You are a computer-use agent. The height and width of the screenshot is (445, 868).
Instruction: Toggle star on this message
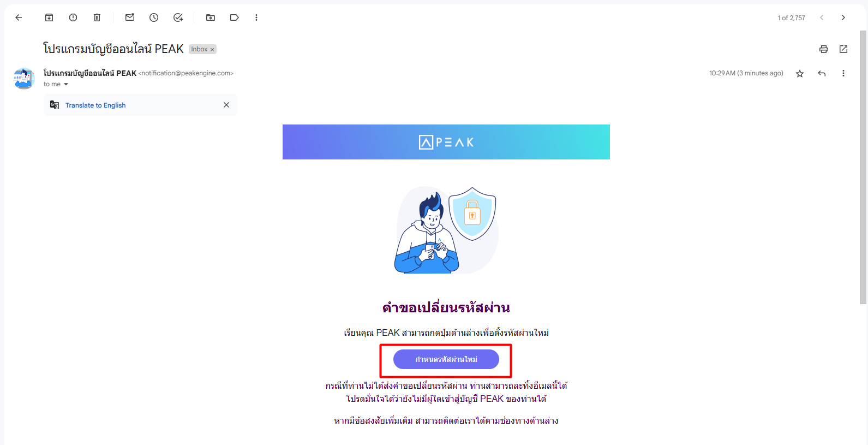point(800,73)
